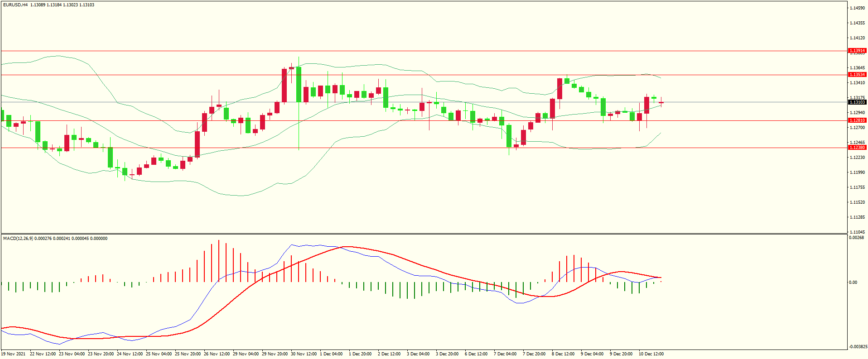Click the -0.003825 value on MACD scale
The width and height of the screenshot is (868, 359).
click(x=857, y=347)
